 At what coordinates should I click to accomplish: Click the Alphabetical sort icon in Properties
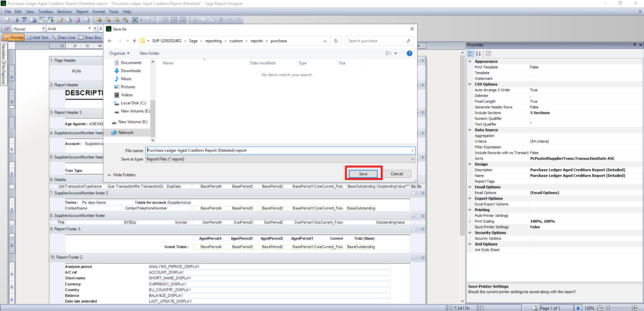coord(478,53)
